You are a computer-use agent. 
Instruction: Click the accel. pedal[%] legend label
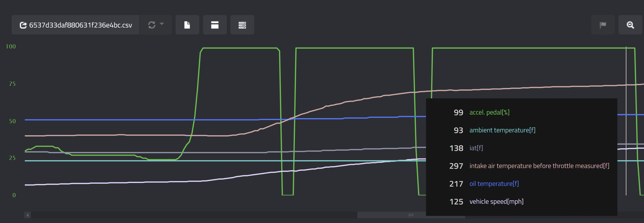[x=489, y=112]
